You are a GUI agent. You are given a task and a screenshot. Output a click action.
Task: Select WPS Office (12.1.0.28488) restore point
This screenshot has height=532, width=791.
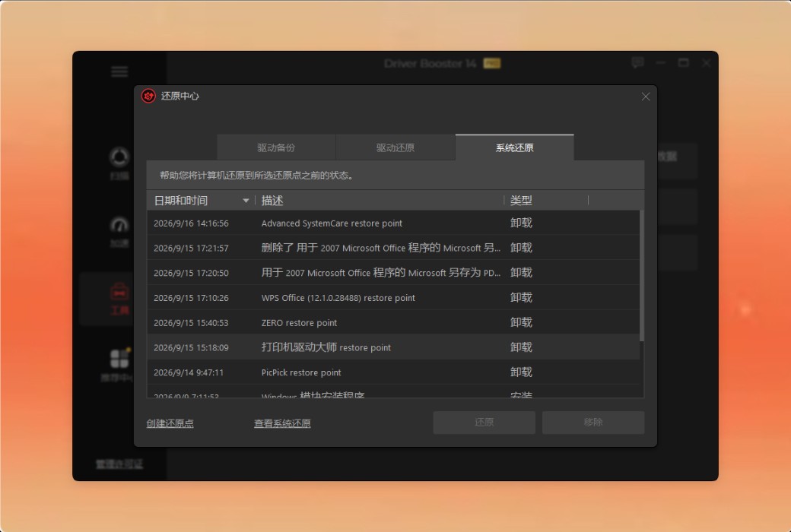[393, 297]
